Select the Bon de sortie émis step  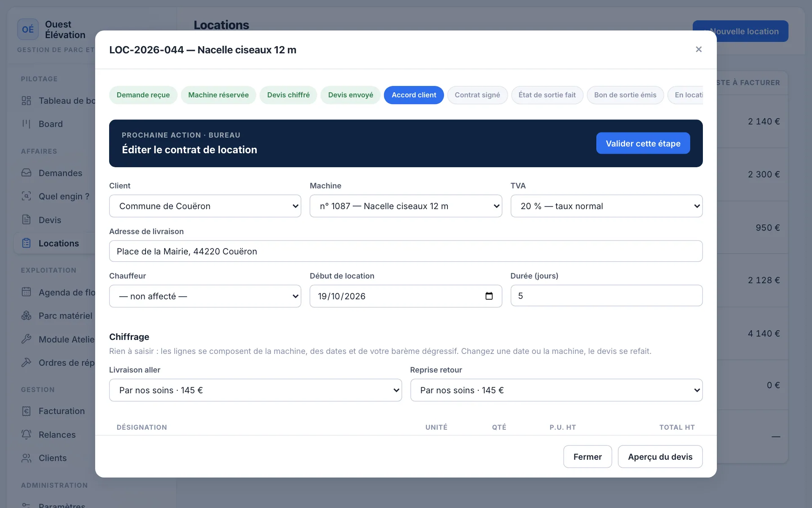(625, 95)
